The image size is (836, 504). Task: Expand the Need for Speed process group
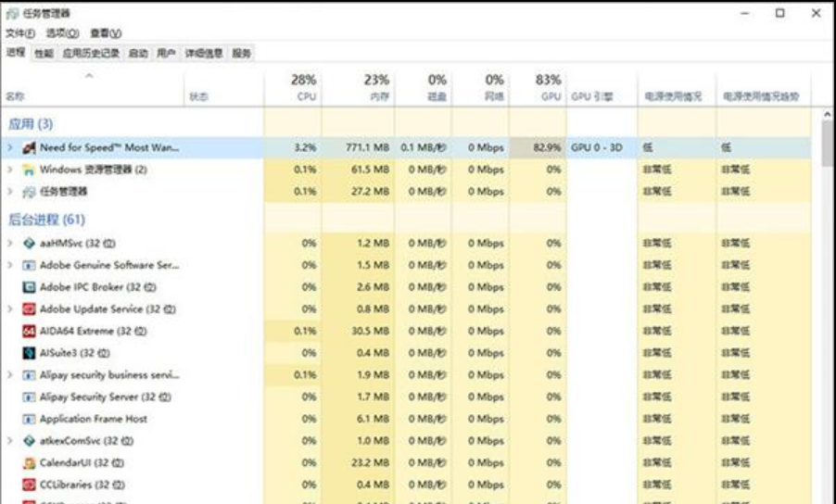[x=10, y=148]
